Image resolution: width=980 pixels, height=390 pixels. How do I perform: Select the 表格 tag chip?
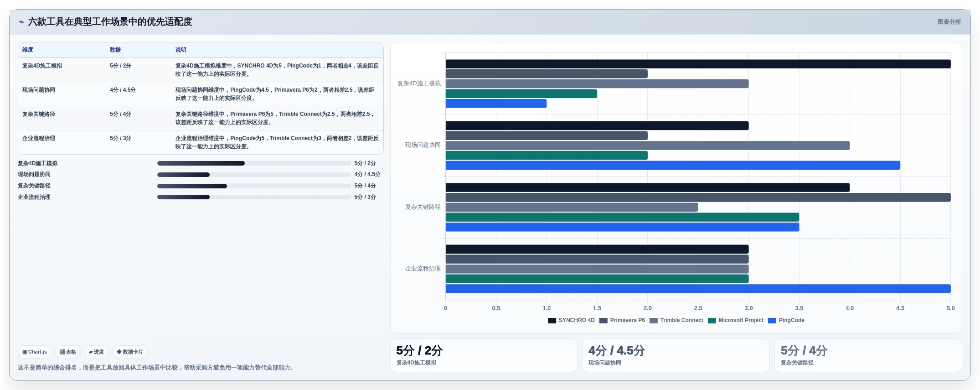[x=68, y=352]
